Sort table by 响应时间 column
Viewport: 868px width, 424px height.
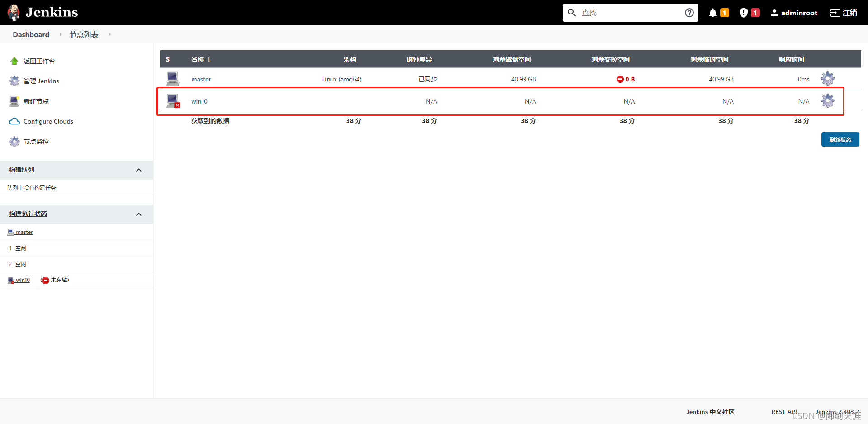pos(792,59)
